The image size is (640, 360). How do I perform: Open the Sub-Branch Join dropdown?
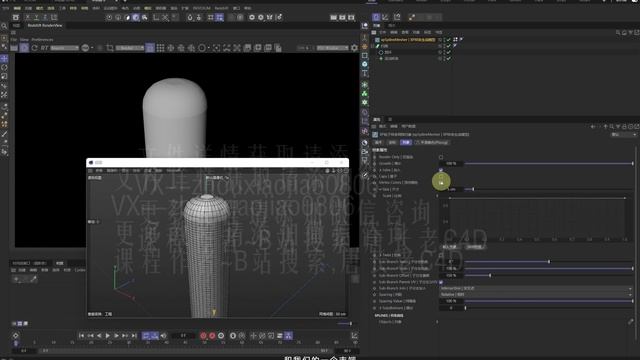[536, 288]
